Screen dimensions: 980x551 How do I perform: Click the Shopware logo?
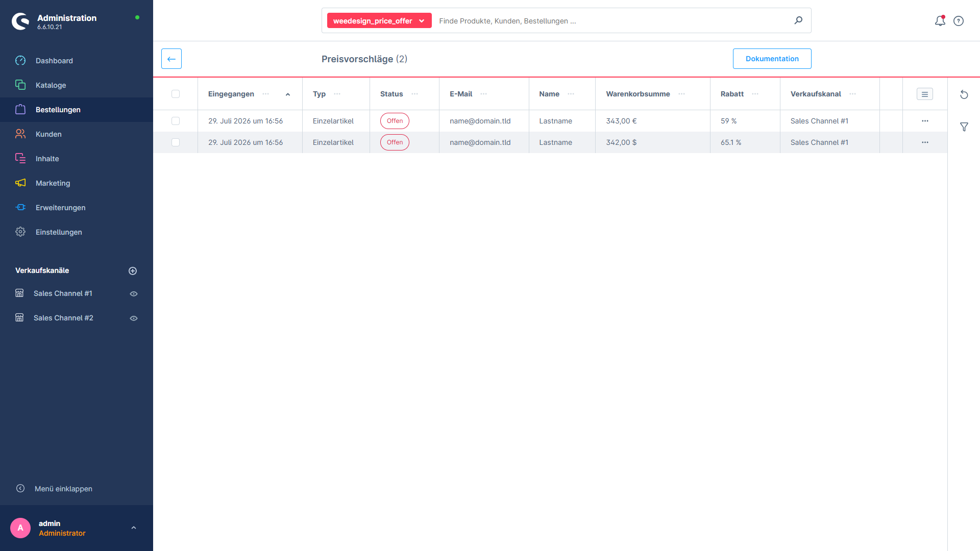(20, 21)
